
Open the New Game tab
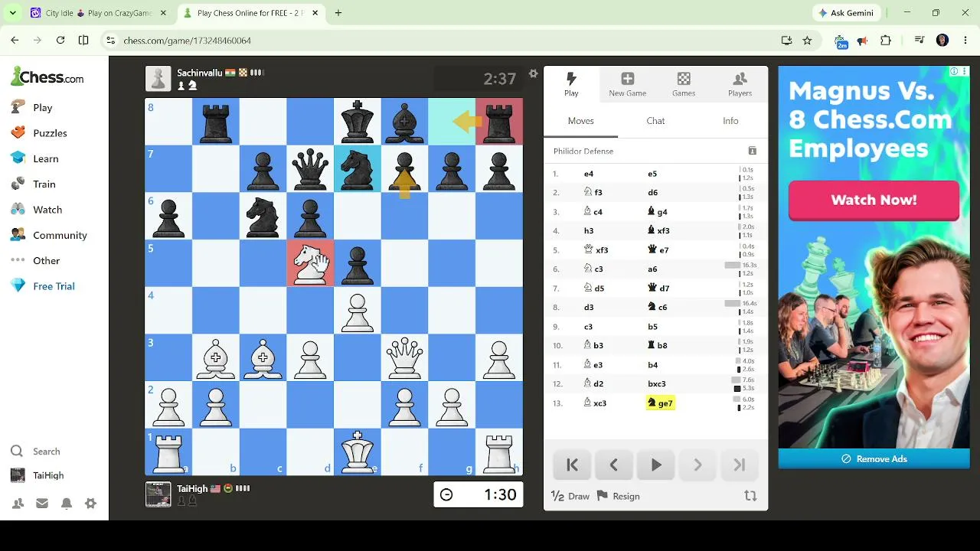click(x=628, y=84)
